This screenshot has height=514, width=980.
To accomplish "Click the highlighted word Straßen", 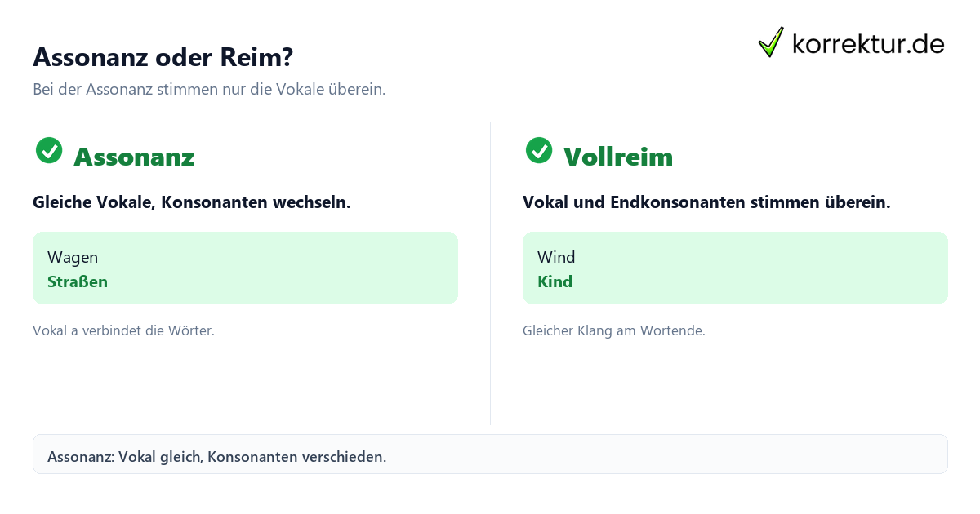I will (x=78, y=281).
